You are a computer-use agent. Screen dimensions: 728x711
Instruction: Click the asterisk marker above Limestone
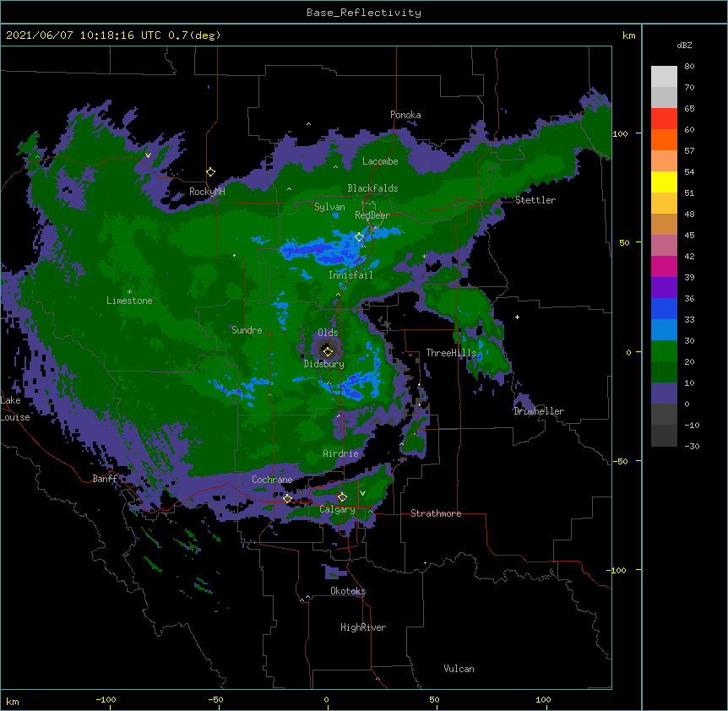pos(129,292)
